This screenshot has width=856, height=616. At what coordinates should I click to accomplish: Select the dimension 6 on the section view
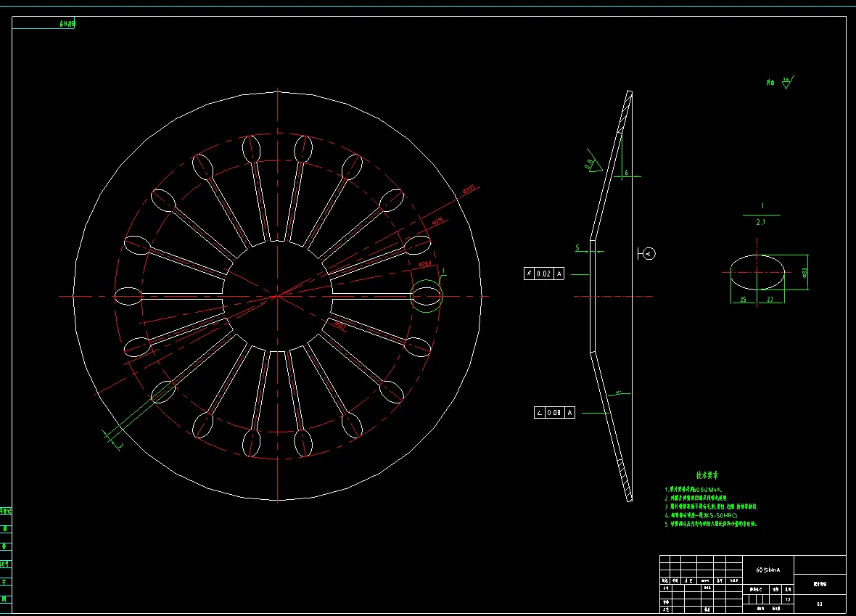point(626,173)
